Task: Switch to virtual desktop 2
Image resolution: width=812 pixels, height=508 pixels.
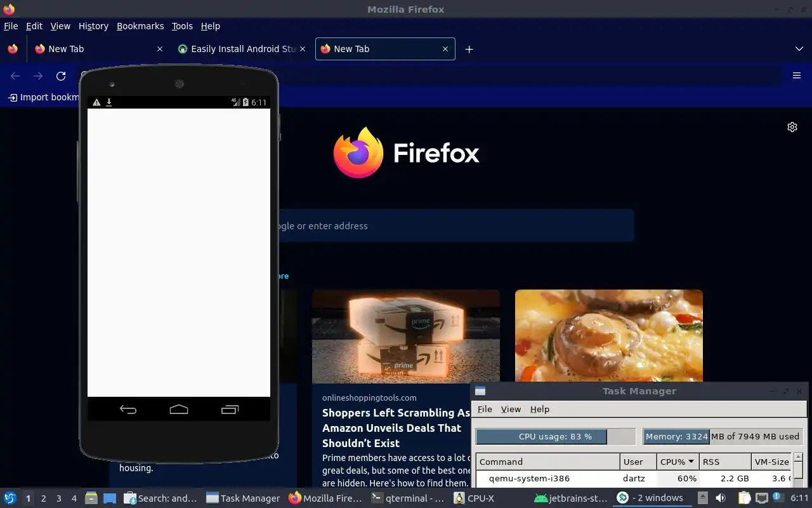Action: [44, 498]
